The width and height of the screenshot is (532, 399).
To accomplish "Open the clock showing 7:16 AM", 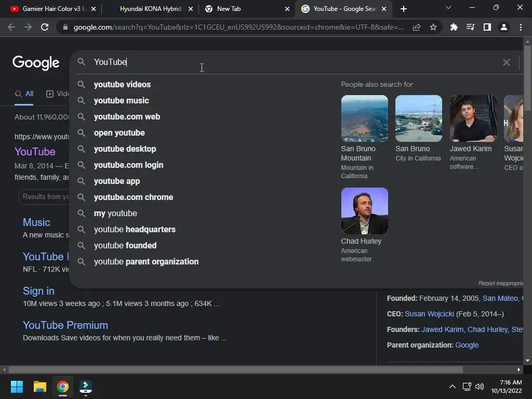I will (507, 387).
